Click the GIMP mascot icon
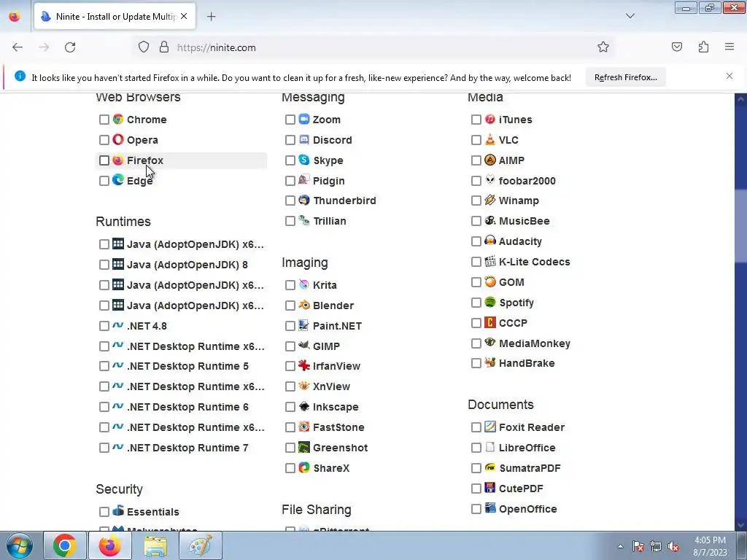The height and width of the screenshot is (560, 747). [304, 345]
